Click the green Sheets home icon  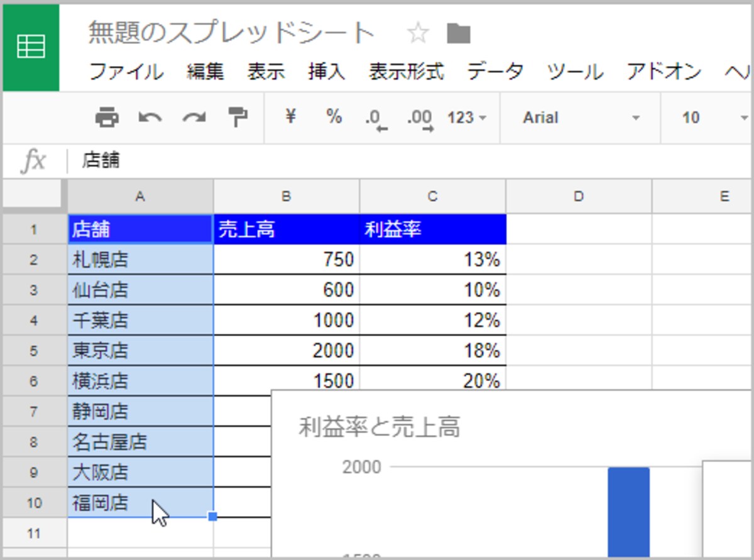click(31, 48)
